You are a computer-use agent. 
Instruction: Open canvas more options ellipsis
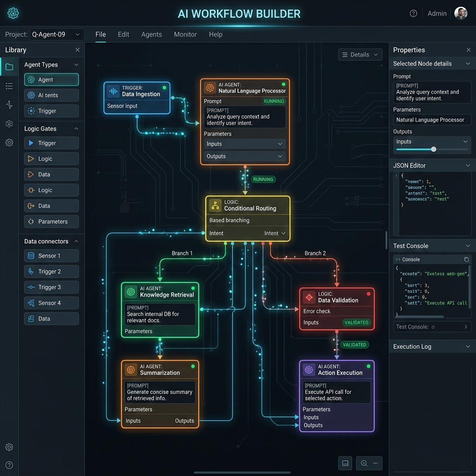[376, 463]
